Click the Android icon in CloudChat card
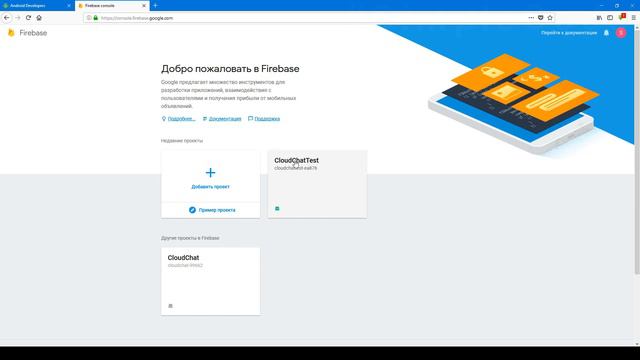640x360 pixels. click(x=171, y=306)
